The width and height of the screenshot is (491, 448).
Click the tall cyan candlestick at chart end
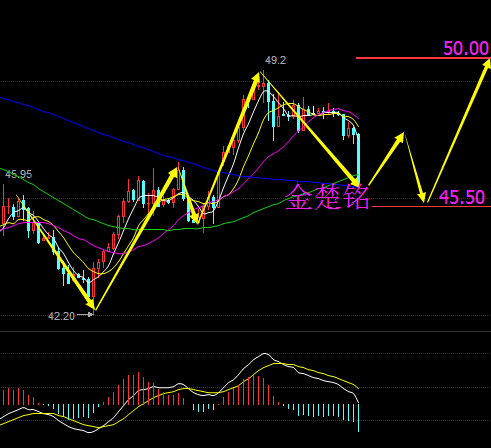tap(359, 159)
